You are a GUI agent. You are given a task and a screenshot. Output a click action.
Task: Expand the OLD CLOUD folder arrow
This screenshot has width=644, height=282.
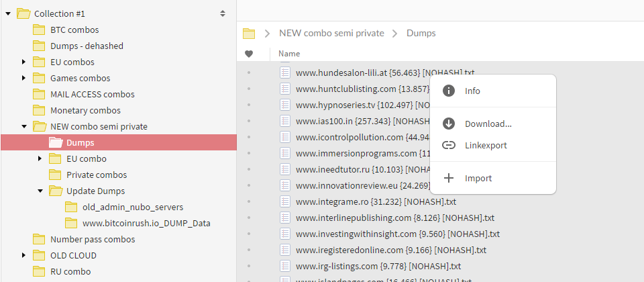tap(24, 255)
